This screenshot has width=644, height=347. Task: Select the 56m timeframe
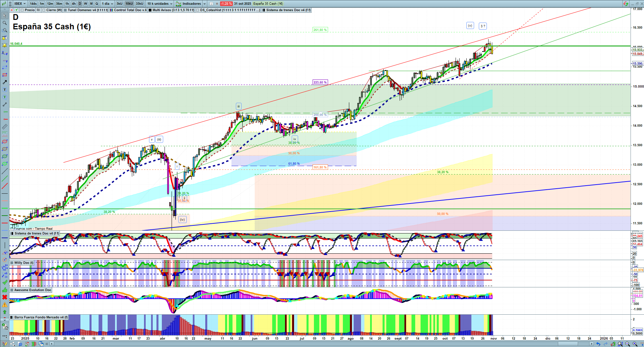click(59, 4)
